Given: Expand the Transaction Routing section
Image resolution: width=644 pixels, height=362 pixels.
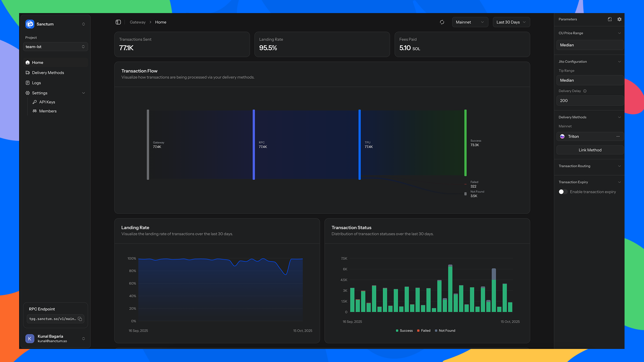Looking at the screenshot, I should click(620, 166).
